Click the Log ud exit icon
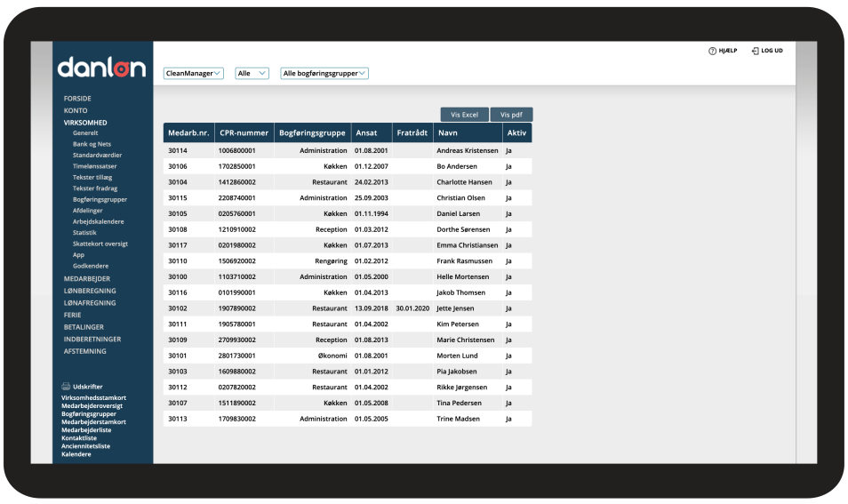 [755, 51]
